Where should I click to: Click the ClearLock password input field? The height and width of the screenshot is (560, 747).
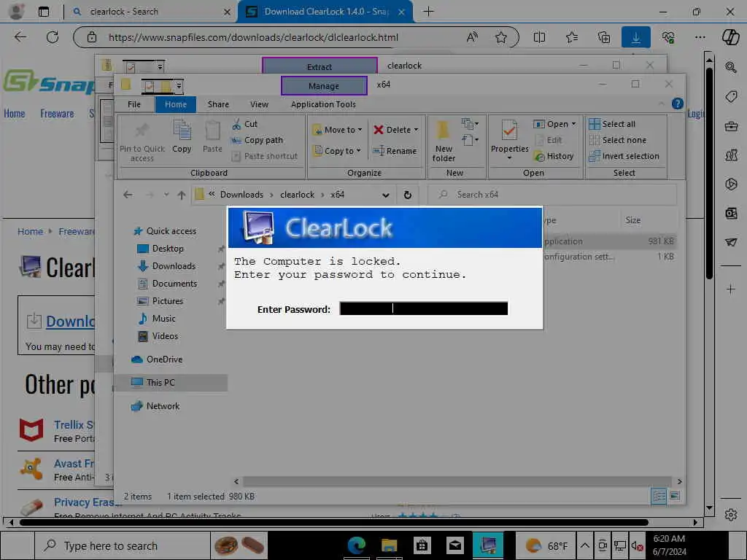(423, 308)
